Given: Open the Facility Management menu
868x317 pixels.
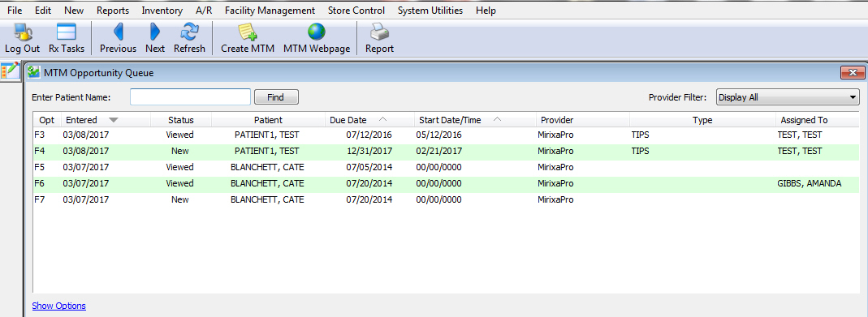Looking at the screenshot, I should [270, 11].
